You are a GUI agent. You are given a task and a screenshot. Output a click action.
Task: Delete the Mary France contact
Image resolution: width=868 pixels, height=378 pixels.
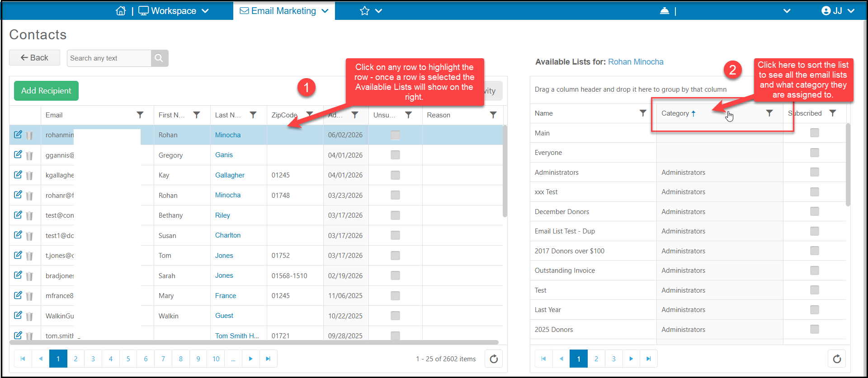tap(29, 296)
